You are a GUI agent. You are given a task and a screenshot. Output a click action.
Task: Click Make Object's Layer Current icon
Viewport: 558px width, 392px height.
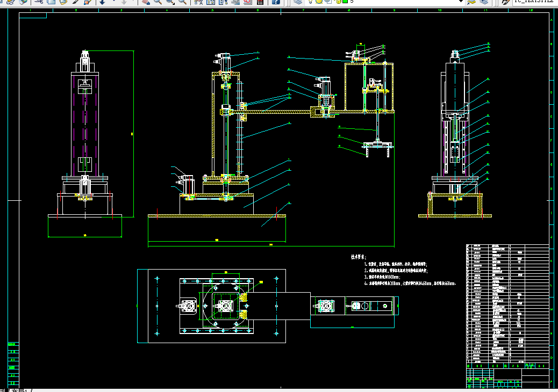(471, 2)
